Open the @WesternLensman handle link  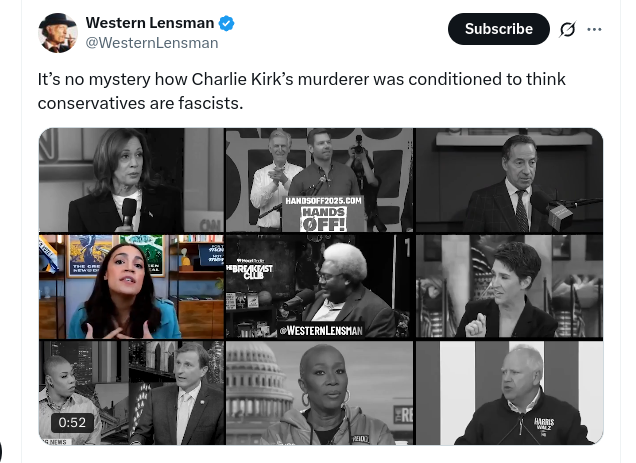click(x=152, y=43)
